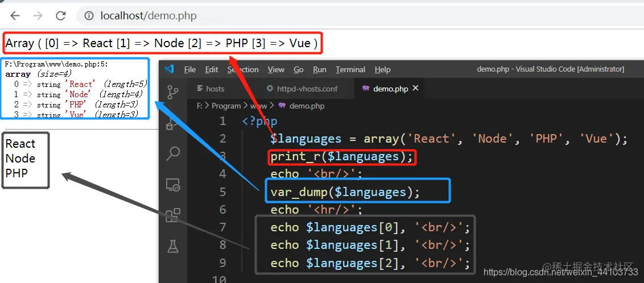Open Search in the activity bar
This screenshot has width=644, height=283.
click(x=173, y=154)
